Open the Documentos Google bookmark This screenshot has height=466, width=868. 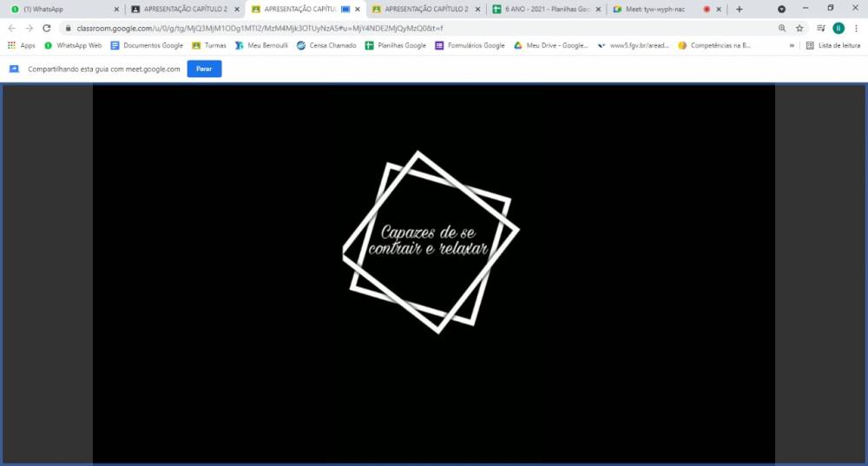[147, 45]
